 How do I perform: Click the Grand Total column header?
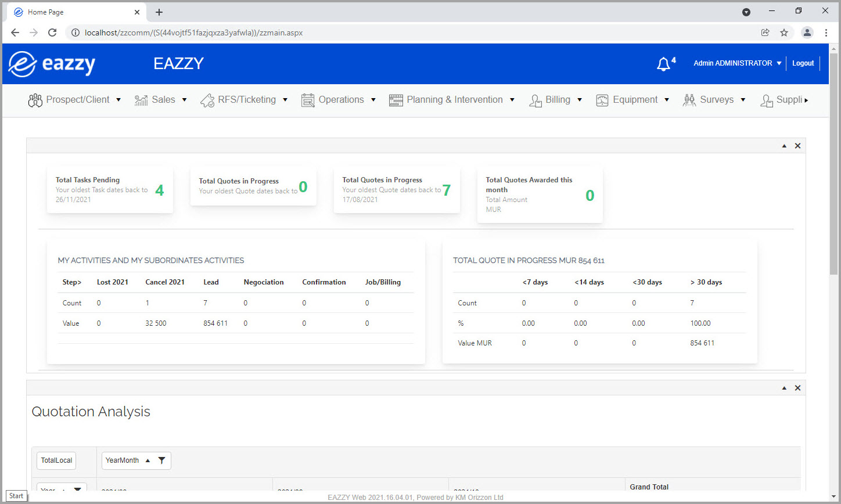pyautogui.click(x=649, y=487)
